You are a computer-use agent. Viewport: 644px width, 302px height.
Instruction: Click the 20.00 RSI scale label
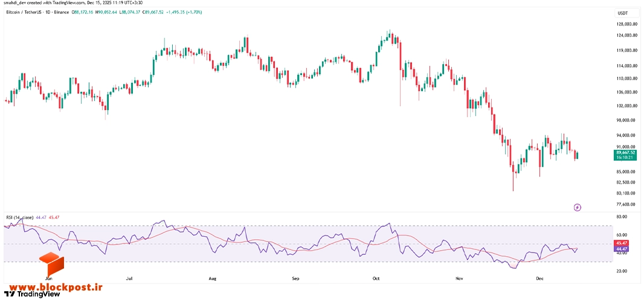[622, 271]
